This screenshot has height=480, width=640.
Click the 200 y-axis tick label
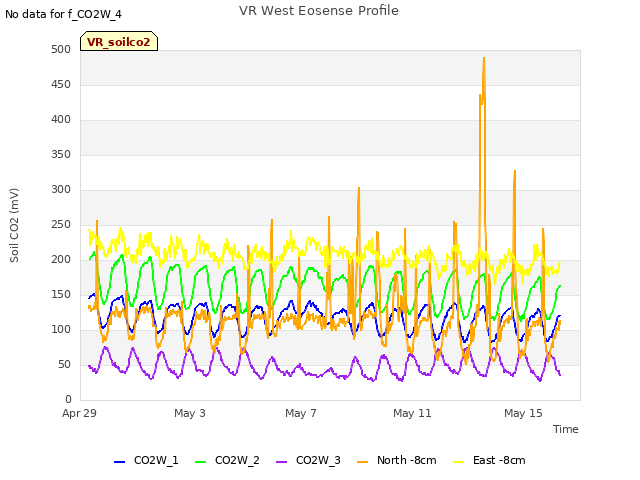[x=61, y=260]
